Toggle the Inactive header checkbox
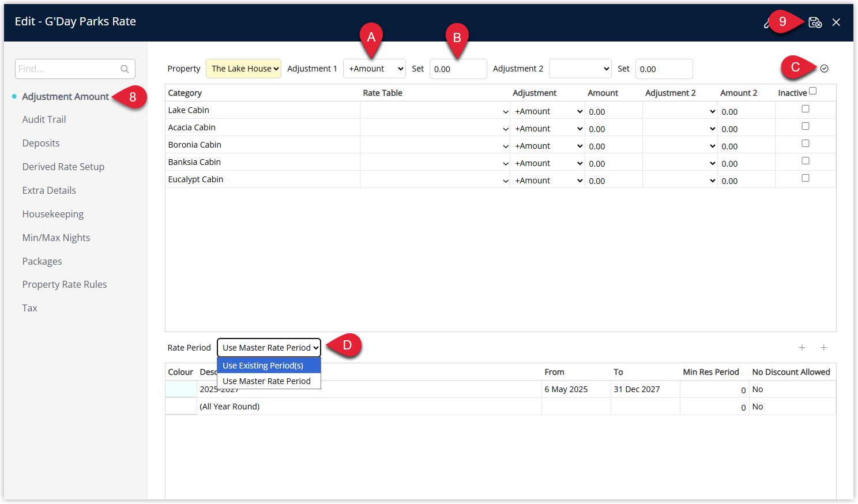Viewport: 858px width, 504px height. [813, 91]
